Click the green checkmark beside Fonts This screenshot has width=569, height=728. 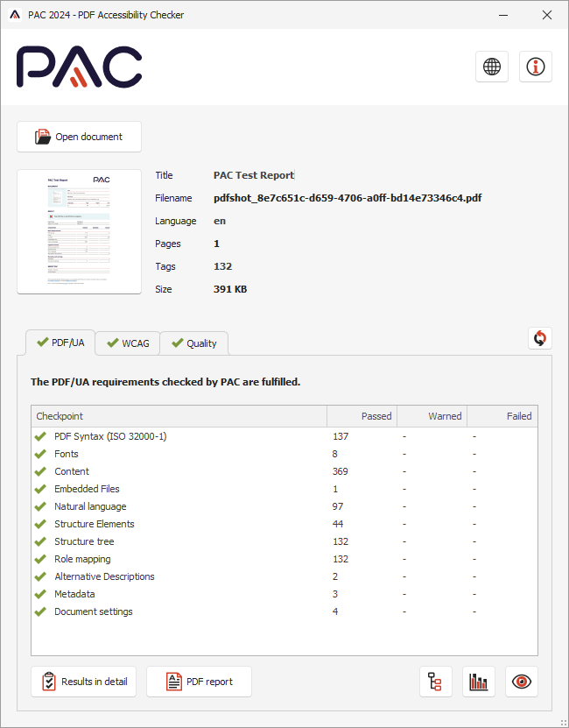pos(40,454)
